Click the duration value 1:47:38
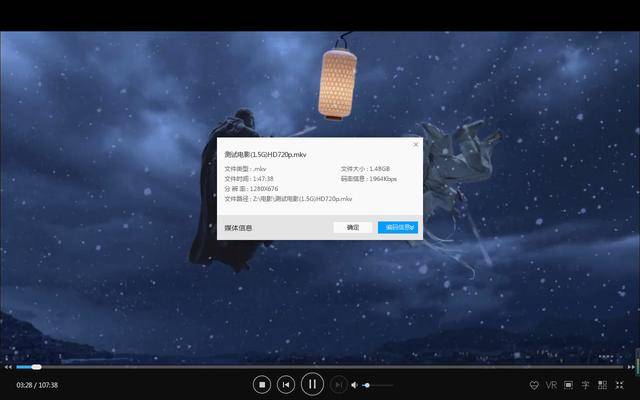Image resolution: width=640 pixels, height=400 pixels. [x=263, y=179]
